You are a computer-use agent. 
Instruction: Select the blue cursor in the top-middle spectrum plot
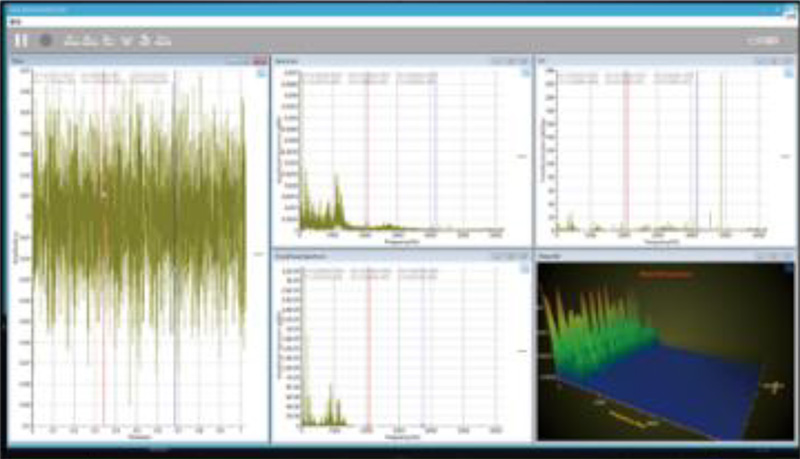436,150
